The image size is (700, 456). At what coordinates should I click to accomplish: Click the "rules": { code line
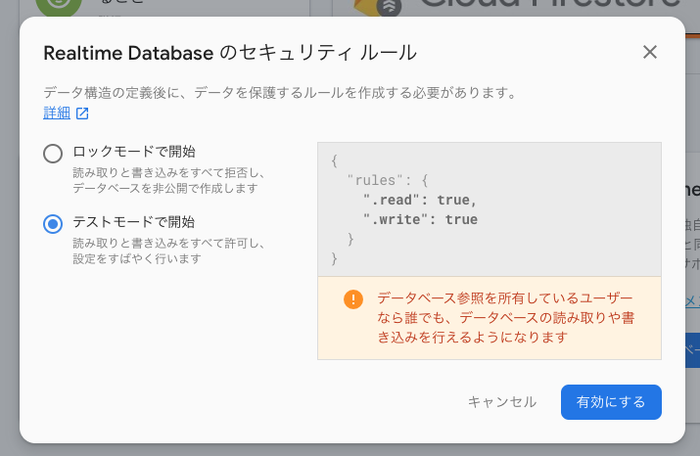[388, 180]
